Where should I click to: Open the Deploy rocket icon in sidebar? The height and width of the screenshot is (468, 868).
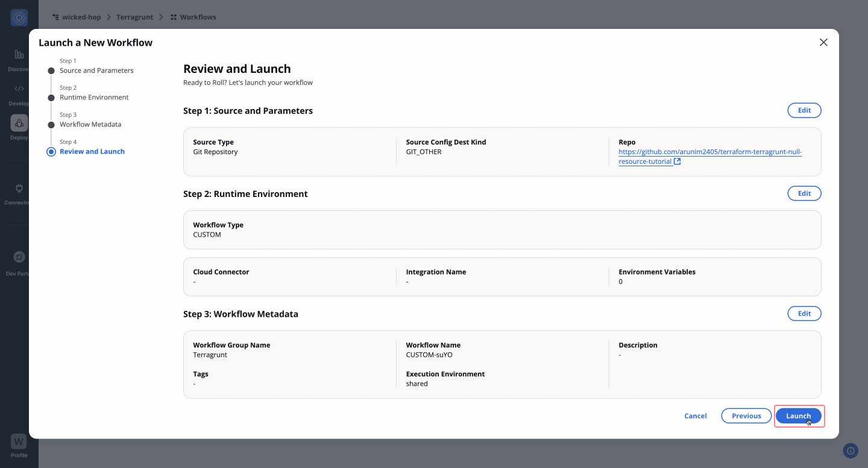tap(19, 123)
